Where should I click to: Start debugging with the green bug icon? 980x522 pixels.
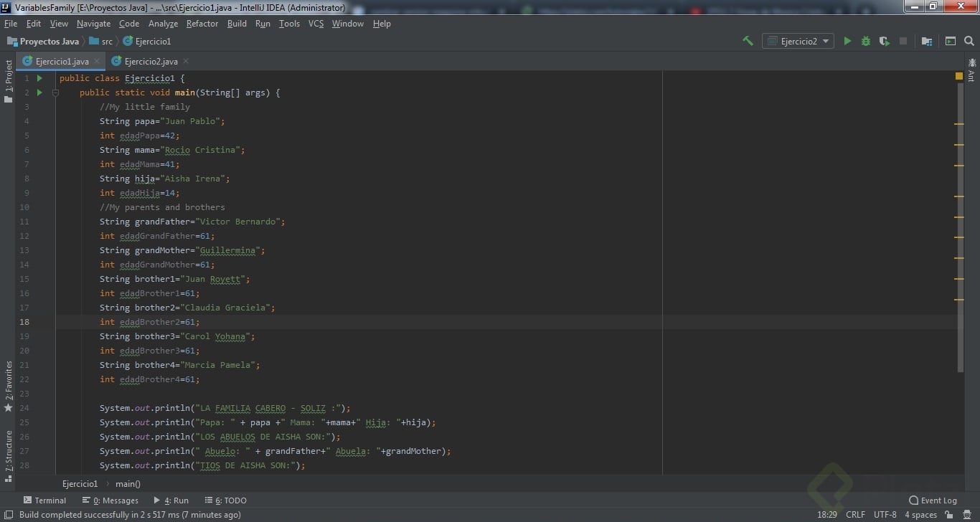coord(866,41)
